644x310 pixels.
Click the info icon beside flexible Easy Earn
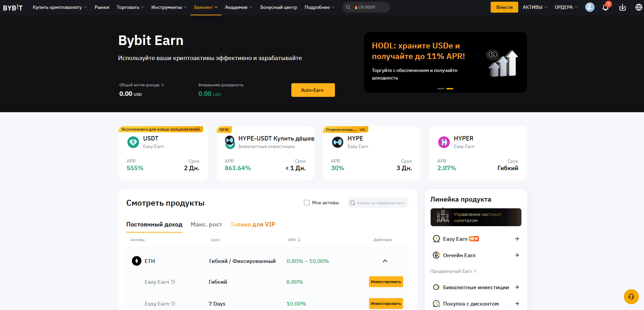pos(173,282)
